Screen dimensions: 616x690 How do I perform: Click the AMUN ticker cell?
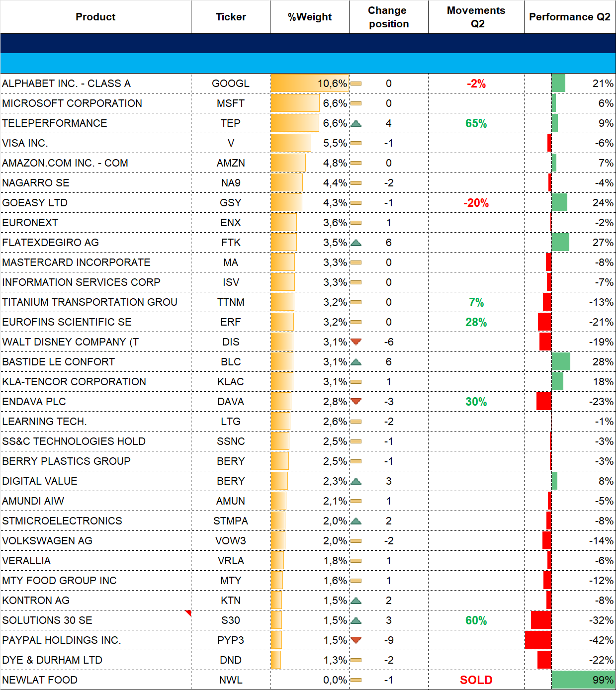[x=231, y=501]
